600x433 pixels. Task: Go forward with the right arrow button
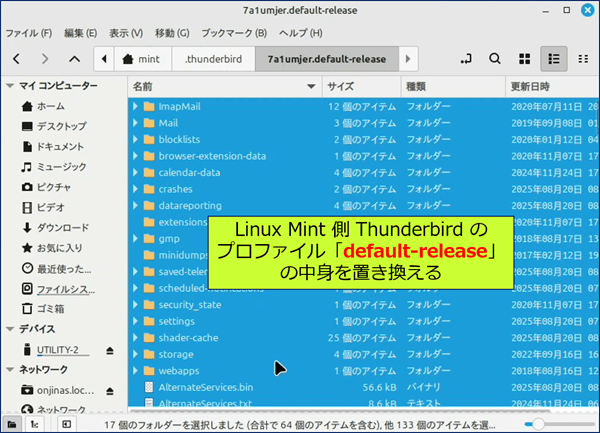pos(45,59)
